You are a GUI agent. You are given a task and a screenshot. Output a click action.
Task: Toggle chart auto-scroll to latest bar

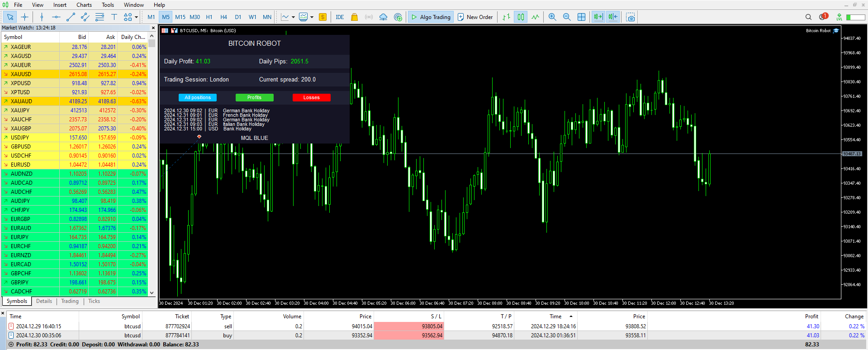(598, 17)
